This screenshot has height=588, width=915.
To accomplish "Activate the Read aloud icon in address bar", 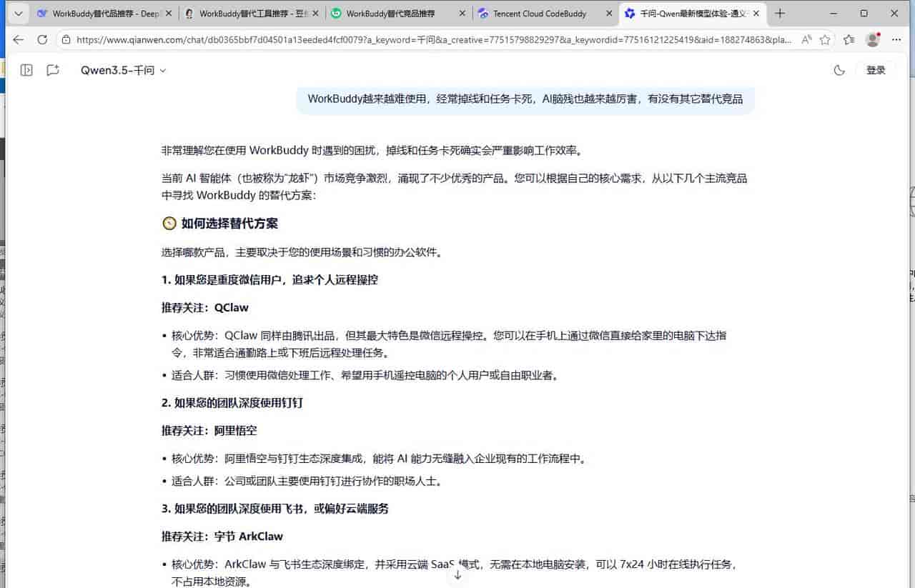I will tap(806, 40).
